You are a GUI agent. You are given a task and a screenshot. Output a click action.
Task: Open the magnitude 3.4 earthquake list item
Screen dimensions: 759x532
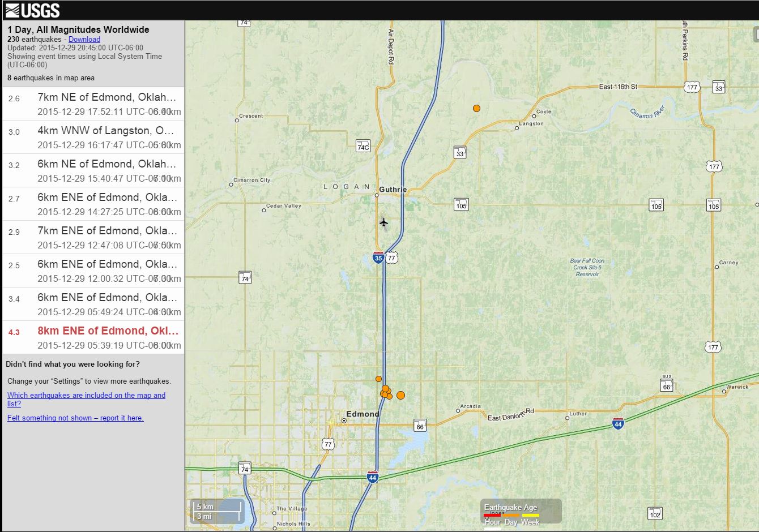pyautogui.click(x=93, y=304)
